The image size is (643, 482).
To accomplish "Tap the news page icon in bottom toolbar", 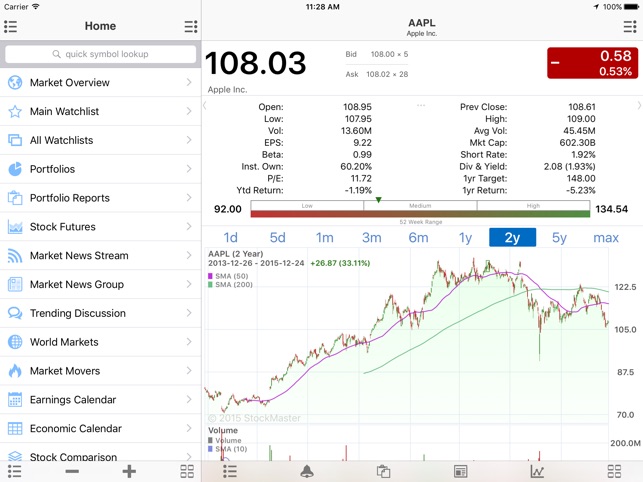I will tap(461, 471).
